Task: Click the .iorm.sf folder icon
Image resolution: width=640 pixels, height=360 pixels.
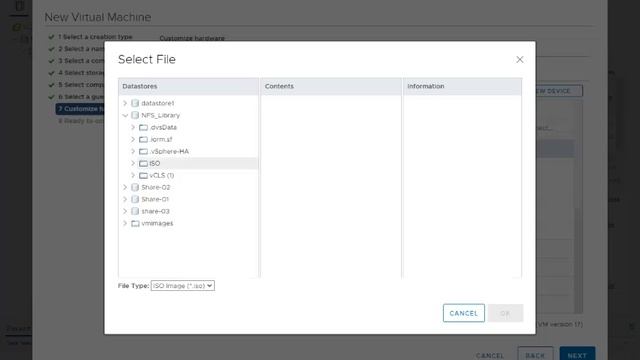Action: pos(143,140)
